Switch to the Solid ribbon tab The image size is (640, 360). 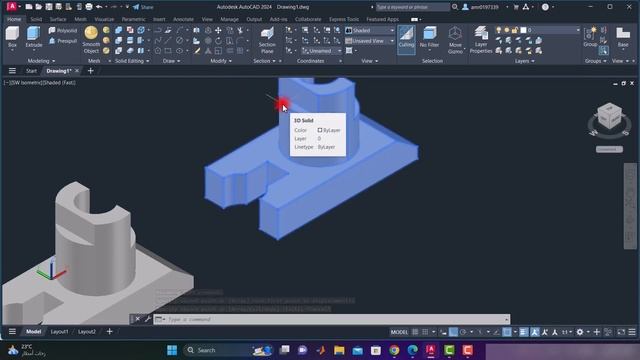click(36, 19)
